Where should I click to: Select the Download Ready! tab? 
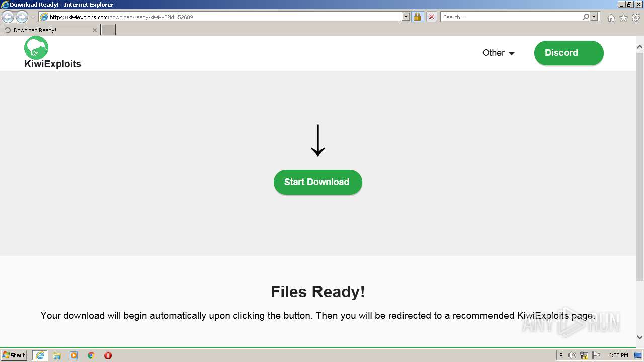50,30
